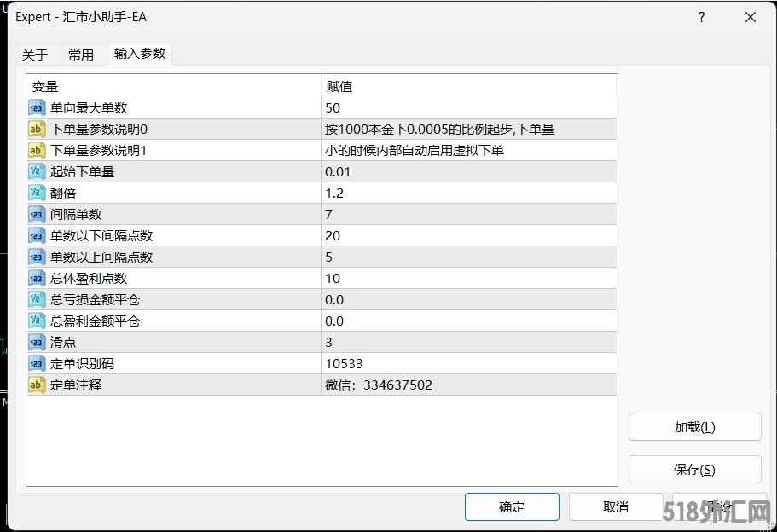Viewport: 777px width, 532px height.
Task: Click the double-type icon beside 起始下单量
Action: 37,172
